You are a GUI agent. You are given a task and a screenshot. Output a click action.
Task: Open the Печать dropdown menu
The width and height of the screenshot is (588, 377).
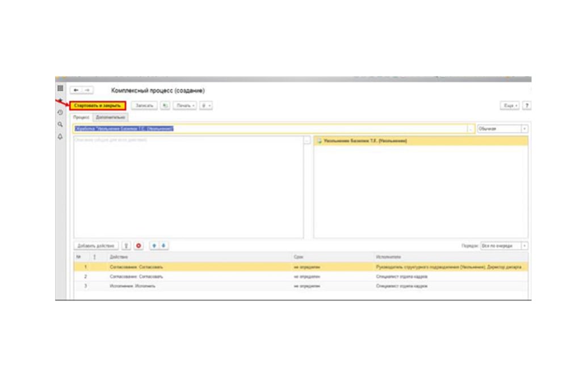tap(187, 105)
